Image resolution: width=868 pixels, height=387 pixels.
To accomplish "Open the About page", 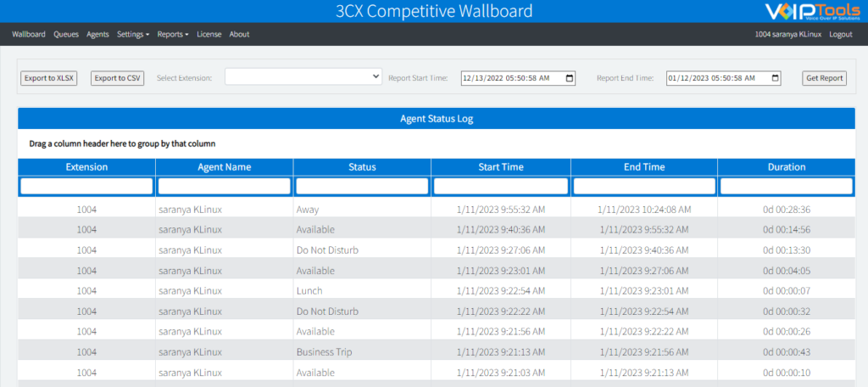I will (x=239, y=35).
